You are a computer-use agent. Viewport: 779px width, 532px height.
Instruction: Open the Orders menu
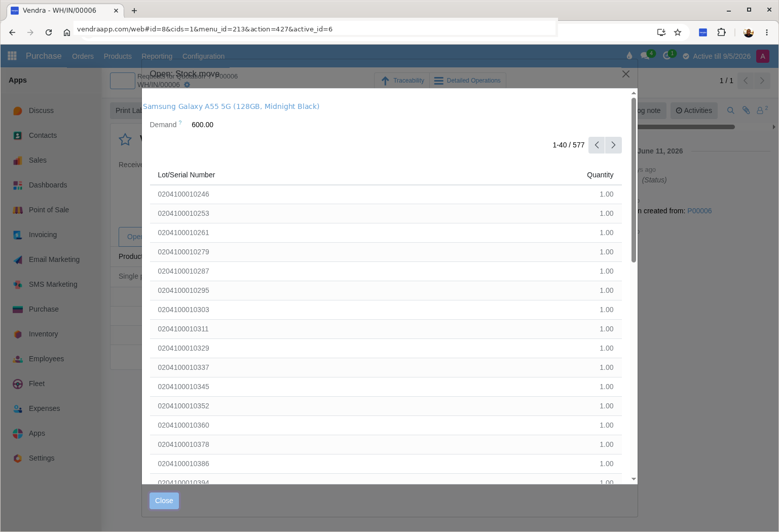click(x=83, y=56)
